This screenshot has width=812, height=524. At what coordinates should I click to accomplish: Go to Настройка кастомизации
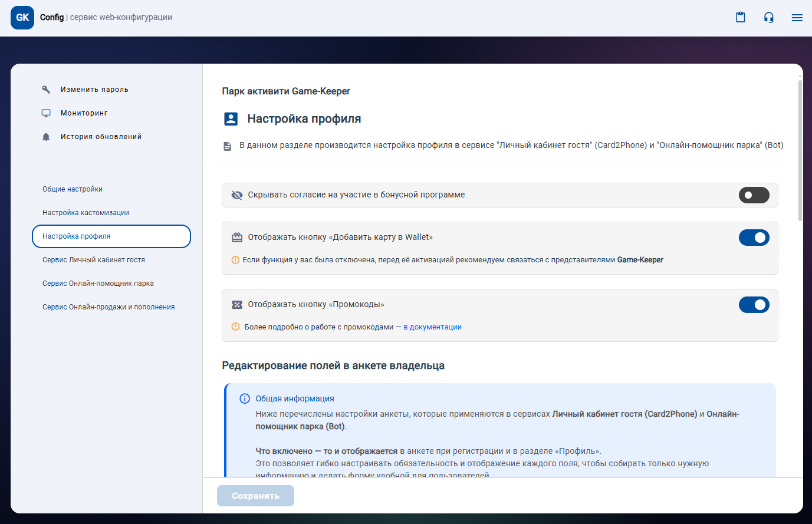86,213
